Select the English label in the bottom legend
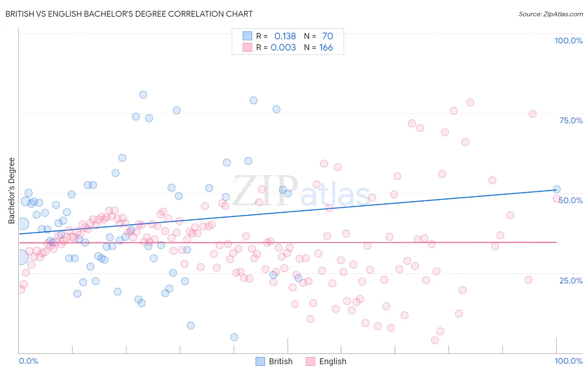 click(x=332, y=361)
